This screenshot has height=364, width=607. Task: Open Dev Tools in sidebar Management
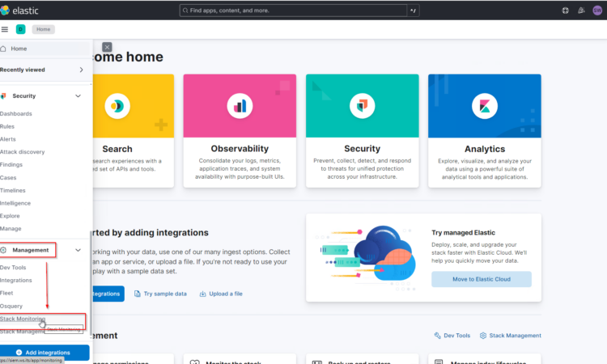coord(13,268)
